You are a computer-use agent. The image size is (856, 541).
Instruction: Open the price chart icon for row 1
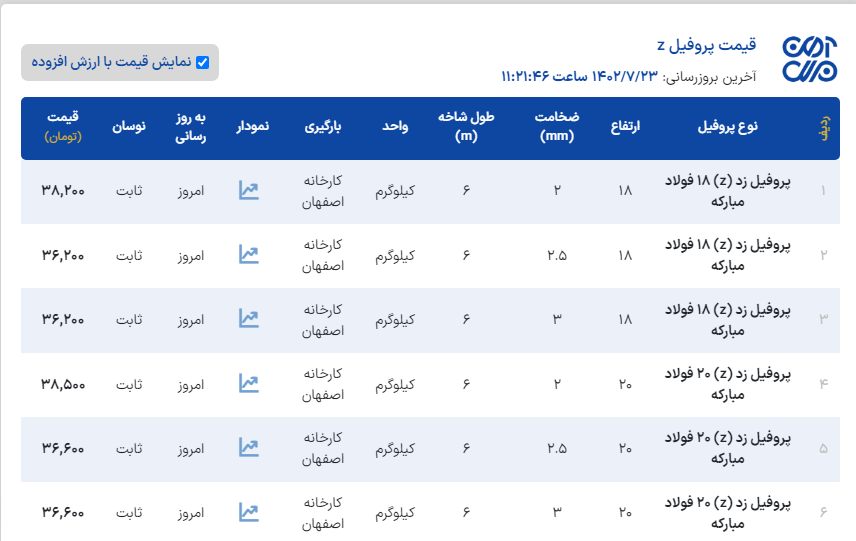click(x=249, y=190)
